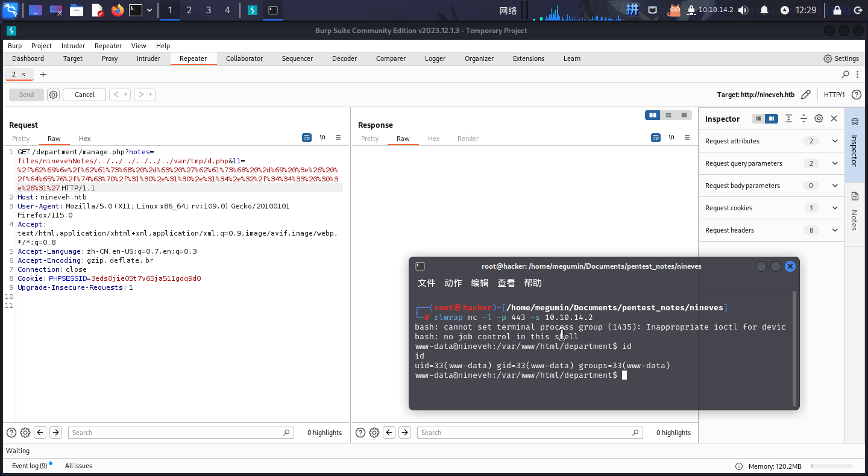The height and width of the screenshot is (476, 868).
Task: Switch to the Collaborator tab
Action: [x=244, y=58]
